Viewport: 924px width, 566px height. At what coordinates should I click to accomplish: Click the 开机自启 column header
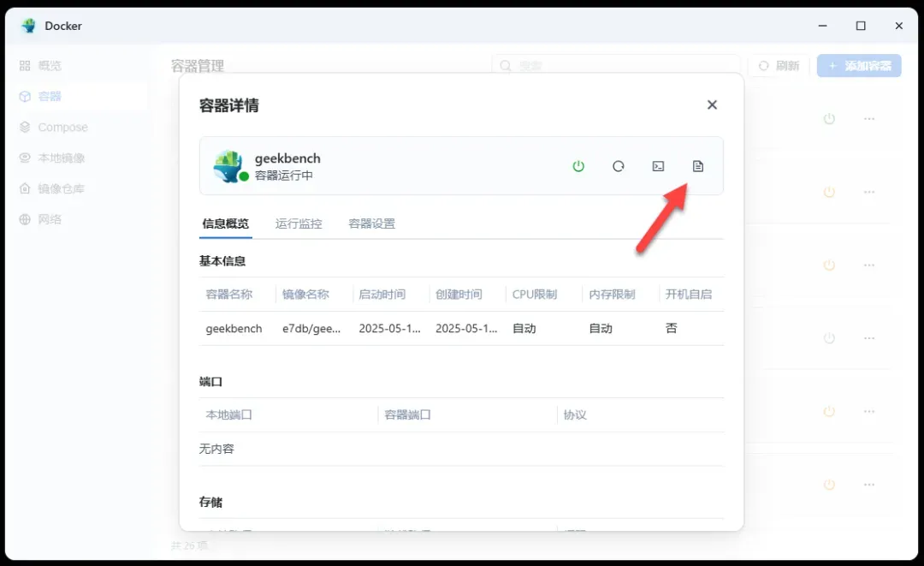[689, 295]
